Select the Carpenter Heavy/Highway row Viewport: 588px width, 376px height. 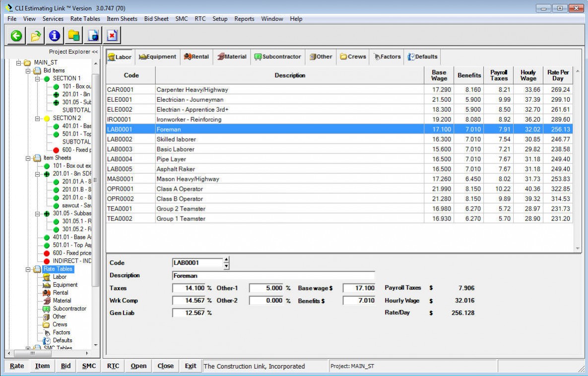click(339, 90)
